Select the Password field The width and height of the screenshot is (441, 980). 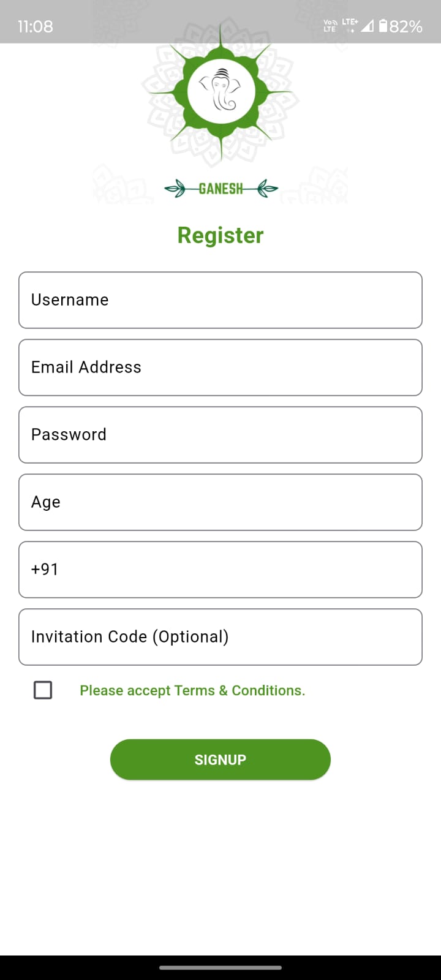tap(221, 435)
